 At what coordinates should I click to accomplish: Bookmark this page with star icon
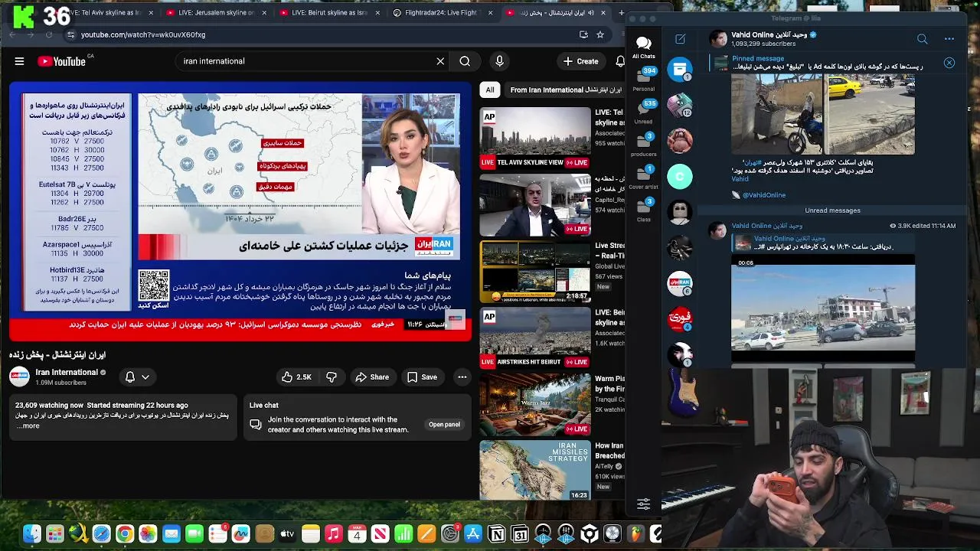(x=600, y=34)
